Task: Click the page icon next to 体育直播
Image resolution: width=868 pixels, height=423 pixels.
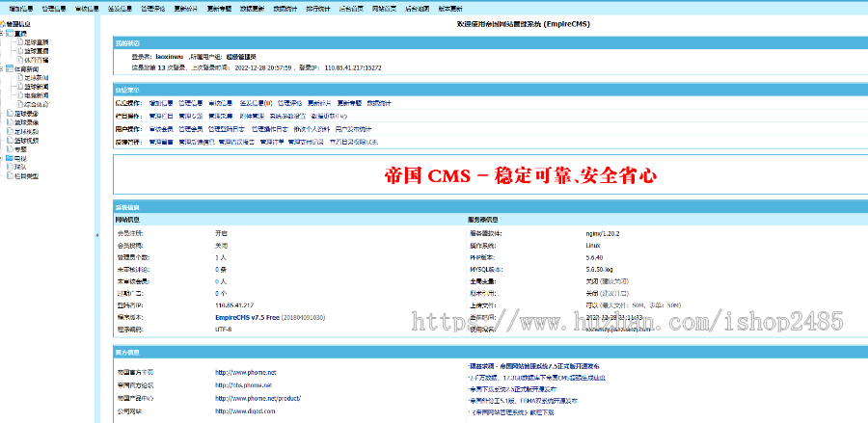Action: pyautogui.click(x=20, y=60)
